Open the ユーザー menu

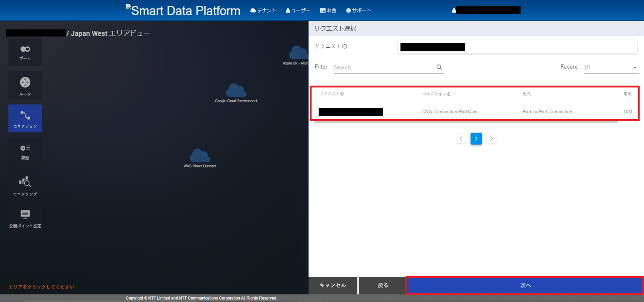coord(298,10)
